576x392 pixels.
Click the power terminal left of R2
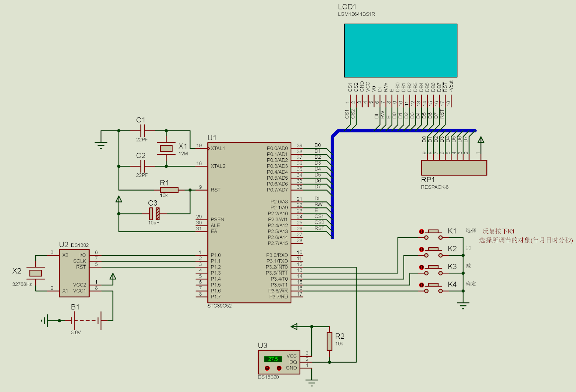(x=294, y=327)
